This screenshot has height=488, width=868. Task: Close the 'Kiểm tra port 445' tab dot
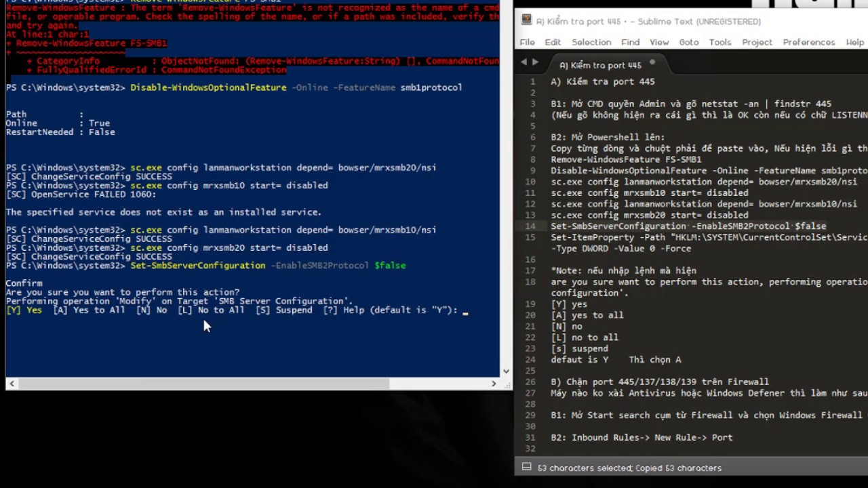652,63
